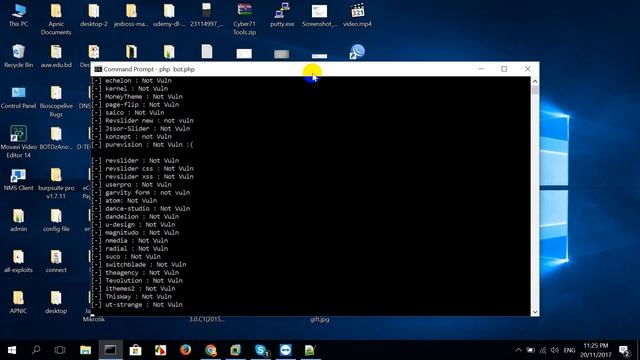This screenshot has height=360, width=640.
Task: Select Bioscopelive Bugs folder
Action: 56,101
